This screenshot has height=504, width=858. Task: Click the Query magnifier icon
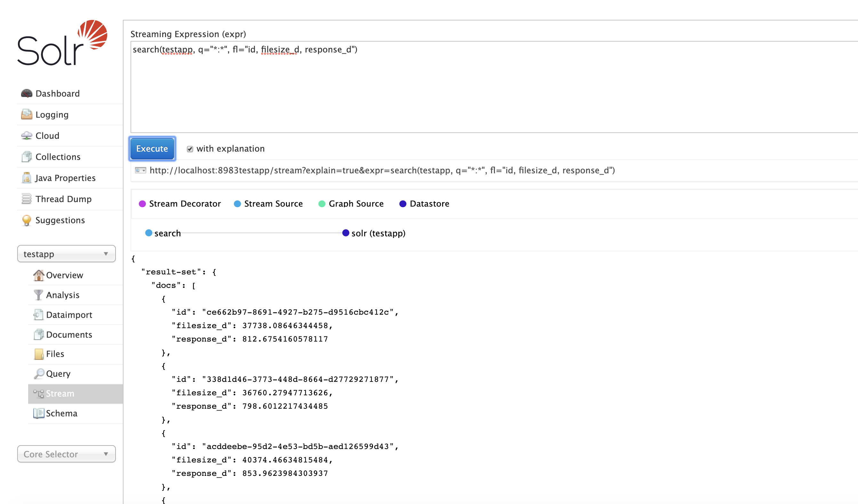[x=39, y=373]
